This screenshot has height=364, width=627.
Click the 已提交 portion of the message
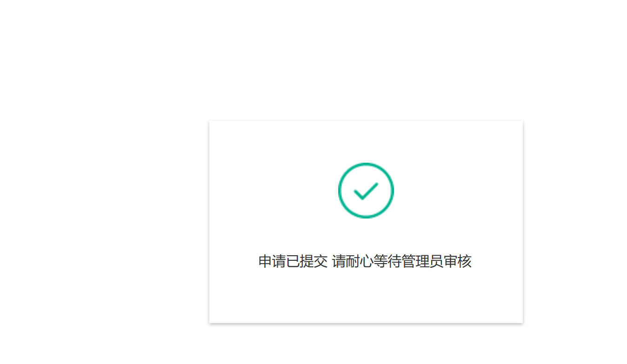click(x=307, y=261)
